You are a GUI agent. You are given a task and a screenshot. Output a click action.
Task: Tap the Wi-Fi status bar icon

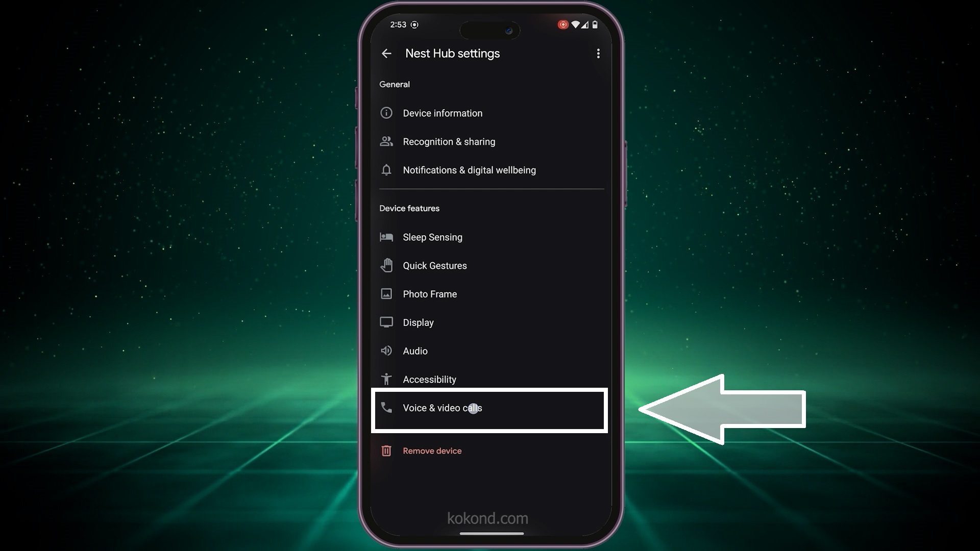coord(575,25)
